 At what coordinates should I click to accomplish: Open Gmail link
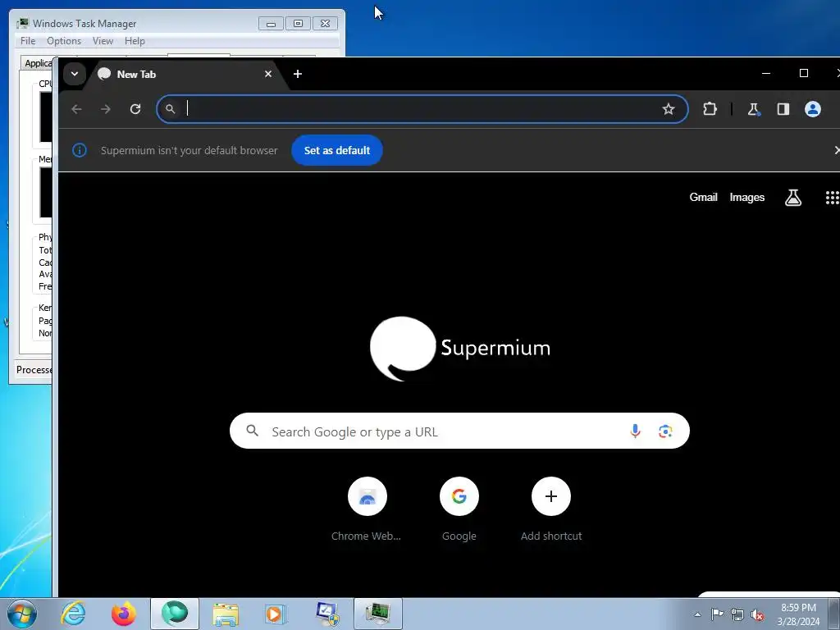click(703, 197)
